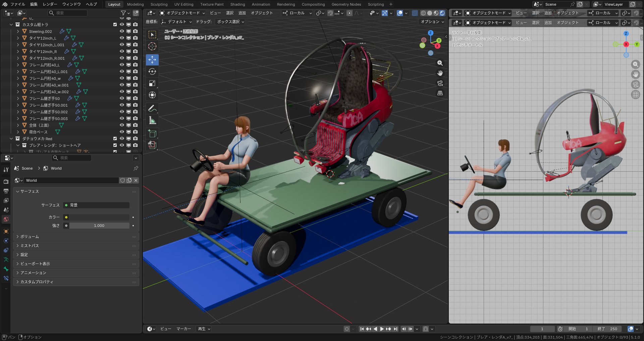644x341 pixels.
Task: Toggle camera view icon in main viewport
Action: pos(440,83)
